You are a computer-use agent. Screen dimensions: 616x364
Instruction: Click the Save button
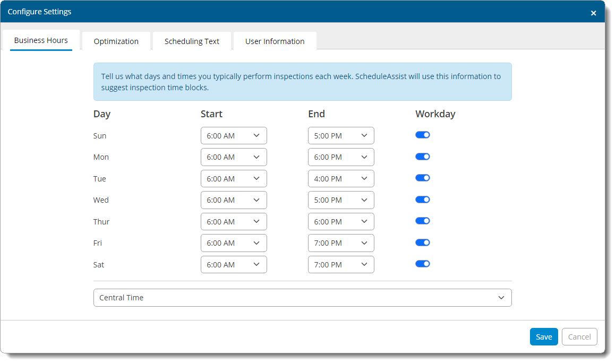point(543,337)
